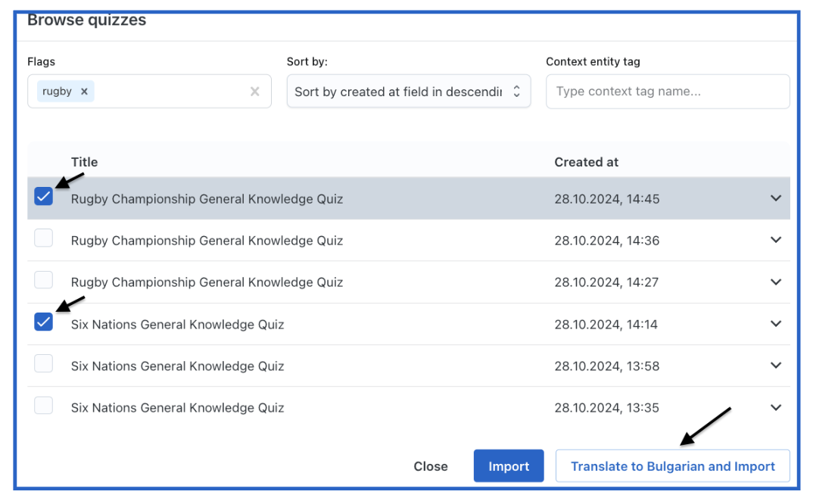
Task: Clear all flags in Flags field
Action: (x=254, y=92)
